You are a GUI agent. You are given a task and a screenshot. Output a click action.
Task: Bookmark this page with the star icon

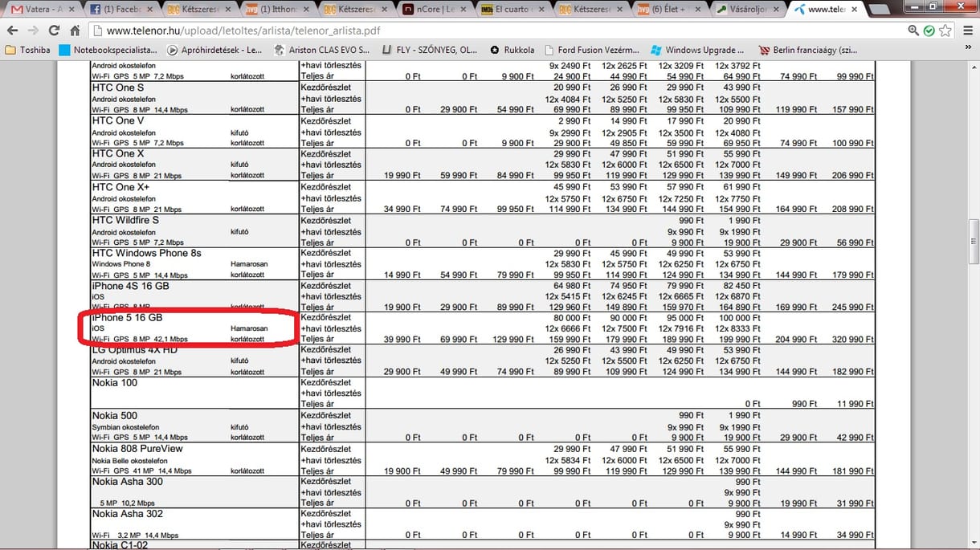[945, 31]
